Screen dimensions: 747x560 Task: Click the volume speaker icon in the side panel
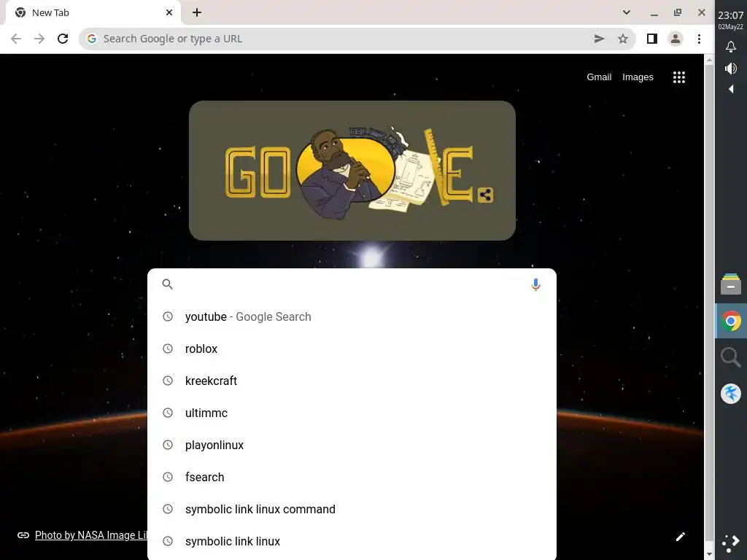731,69
